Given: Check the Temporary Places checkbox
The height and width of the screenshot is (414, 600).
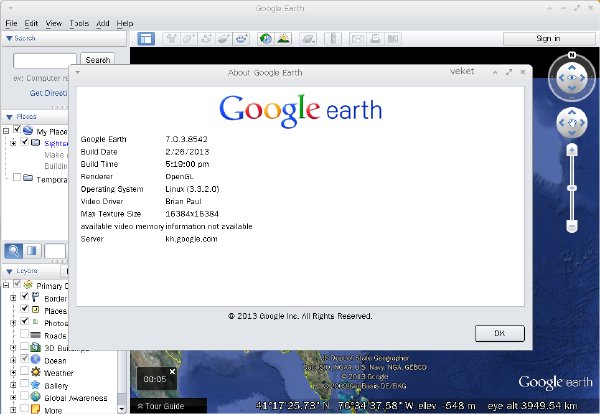Looking at the screenshot, I should coord(17,177).
